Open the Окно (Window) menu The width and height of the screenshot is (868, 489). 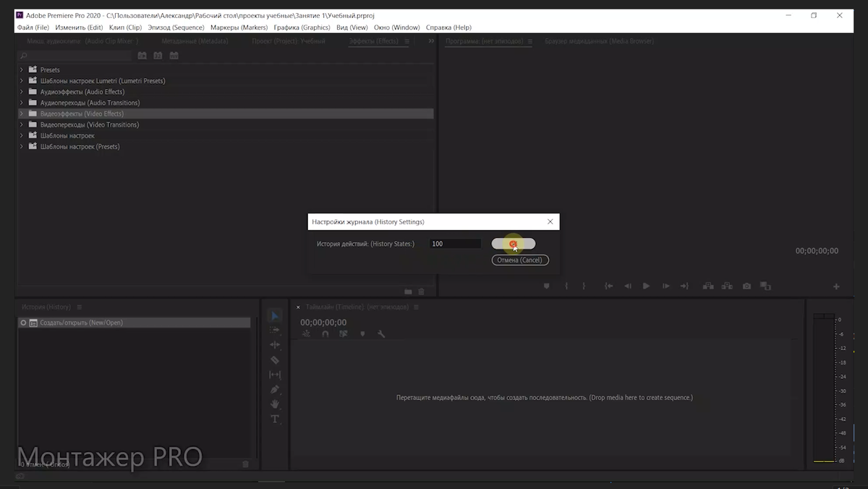point(397,27)
